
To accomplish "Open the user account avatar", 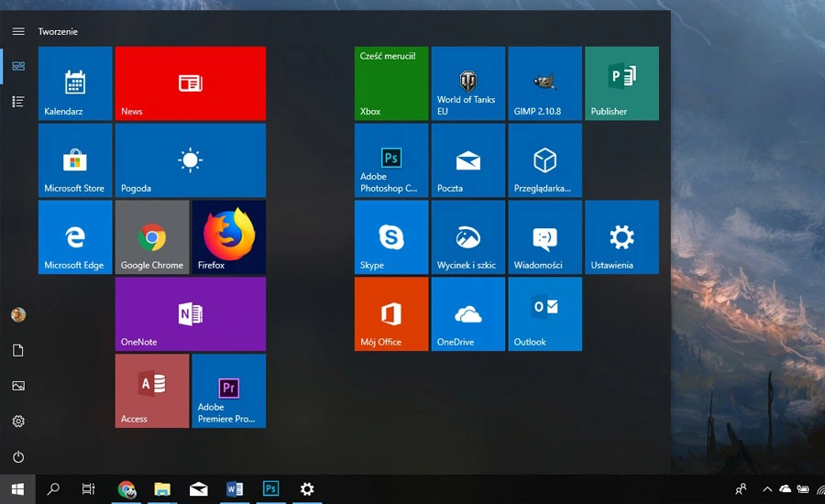I will coord(18,314).
